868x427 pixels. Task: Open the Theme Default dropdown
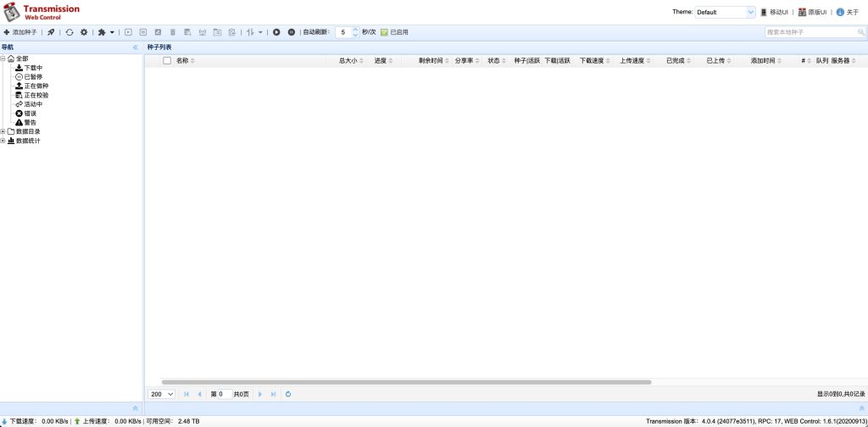(x=725, y=12)
